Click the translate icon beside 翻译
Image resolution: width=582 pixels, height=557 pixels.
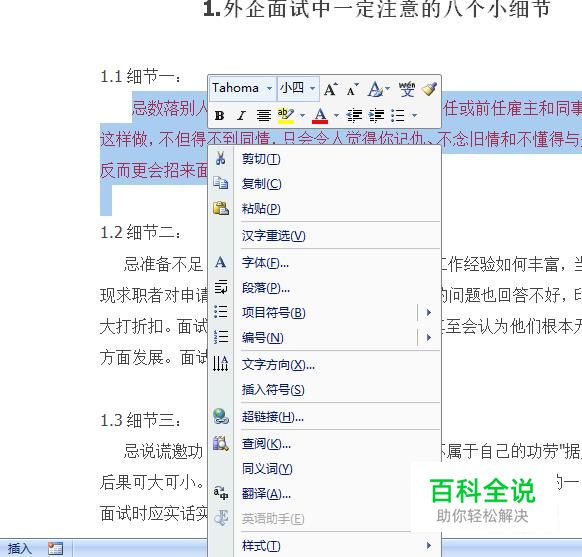pos(220,493)
